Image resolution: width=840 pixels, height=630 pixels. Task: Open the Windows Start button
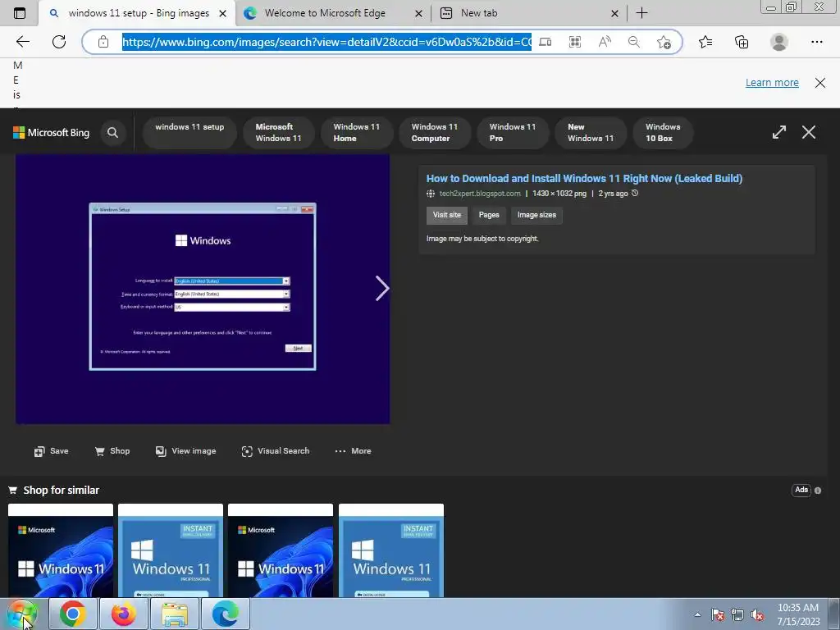click(x=22, y=614)
